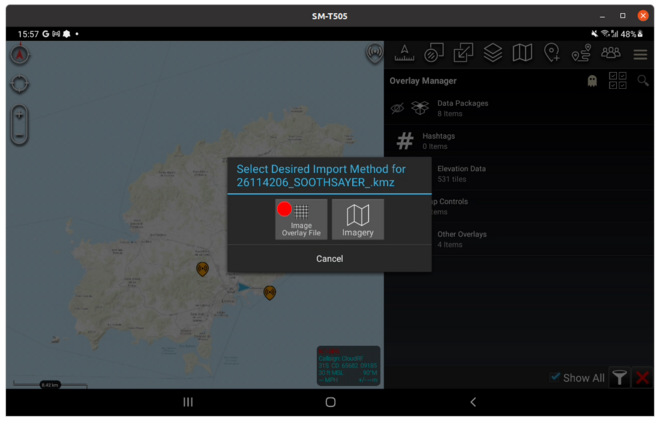660x422 pixels.
Task: Open the route planning tool
Action: 581,53
